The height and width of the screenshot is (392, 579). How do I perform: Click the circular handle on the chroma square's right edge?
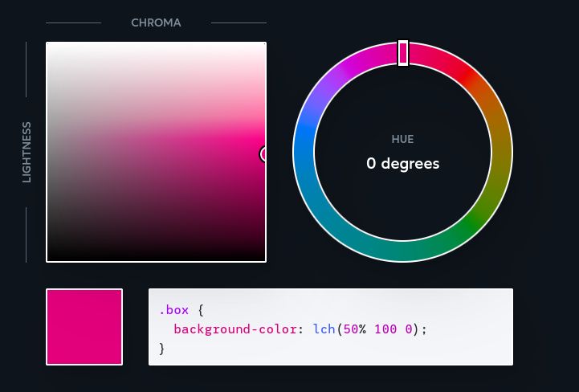coord(264,153)
